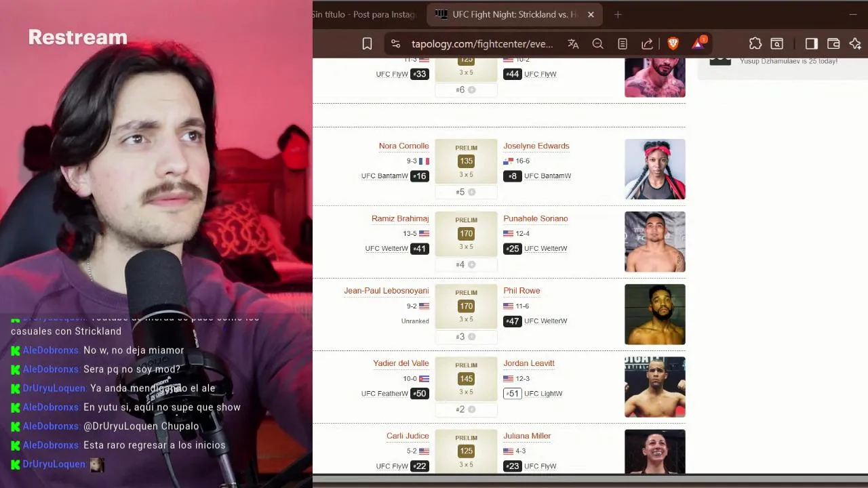Click the circle icon beside bout #5
This screenshot has height=488, width=868.
click(x=471, y=192)
